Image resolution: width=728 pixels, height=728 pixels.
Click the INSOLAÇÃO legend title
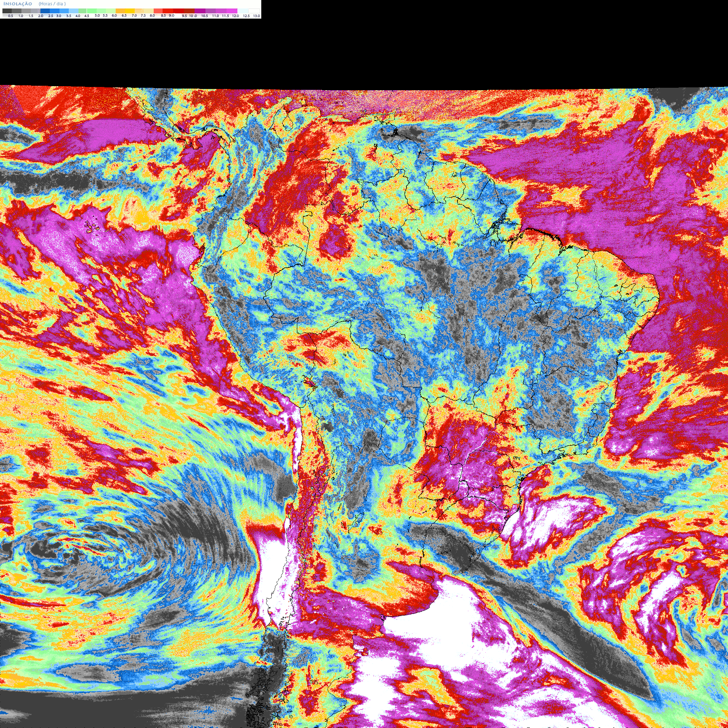[18, 4]
